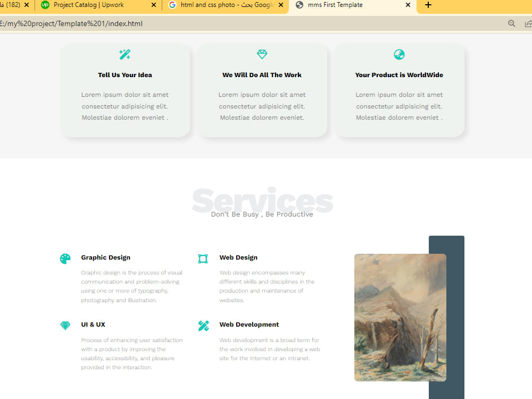
Task: Click the gem icon beside UI & UX
Action: tap(65, 326)
